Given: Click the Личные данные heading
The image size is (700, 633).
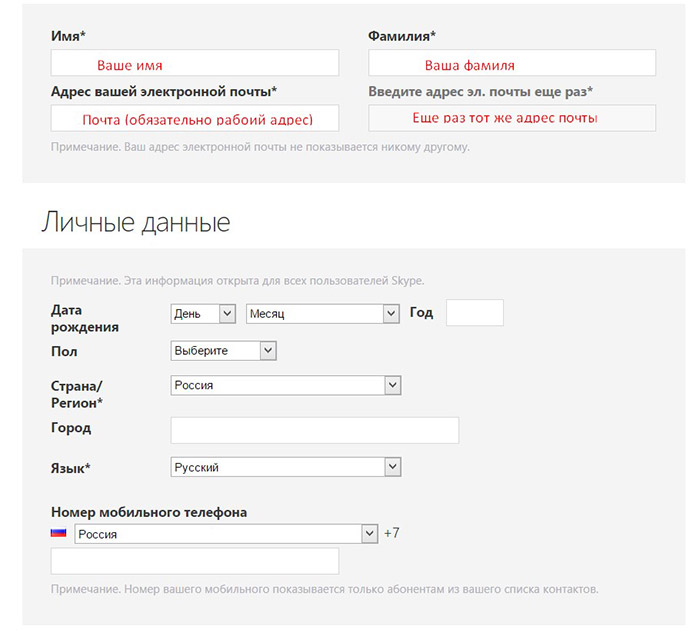Looking at the screenshot, I should pos(136,222).
